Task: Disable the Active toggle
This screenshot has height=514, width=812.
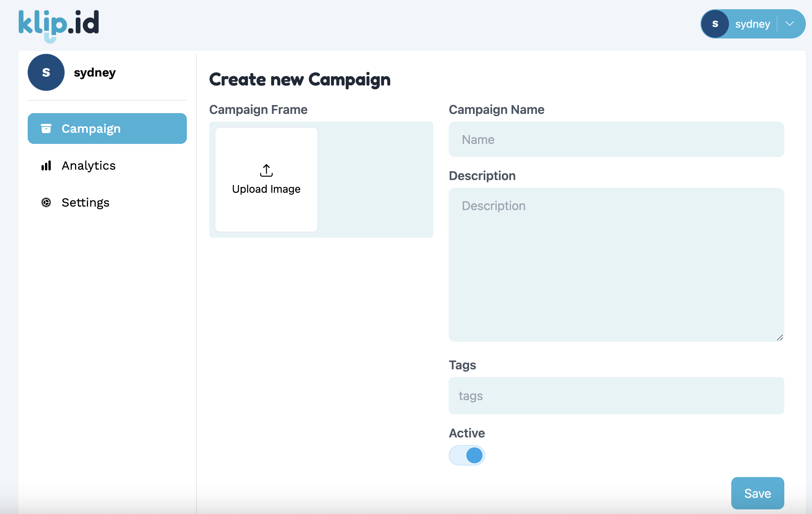Action: point(467,455)
